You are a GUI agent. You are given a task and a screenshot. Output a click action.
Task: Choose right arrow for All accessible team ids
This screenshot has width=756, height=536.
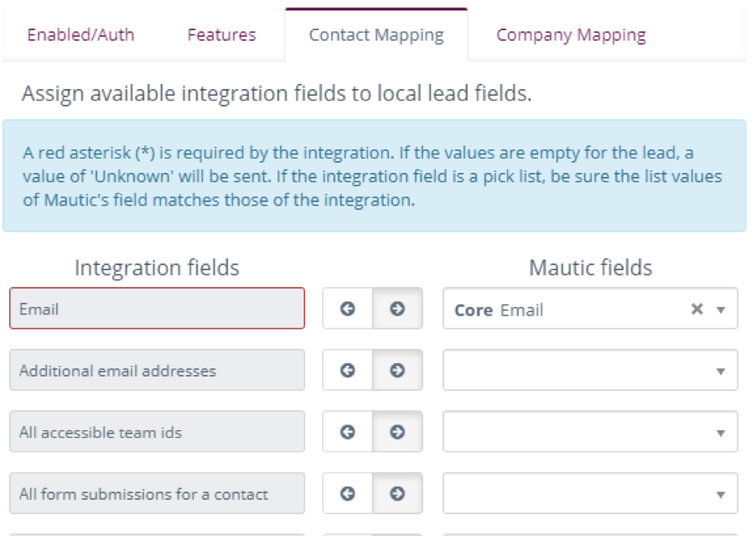pyautogui.click(x=397, y=432)
